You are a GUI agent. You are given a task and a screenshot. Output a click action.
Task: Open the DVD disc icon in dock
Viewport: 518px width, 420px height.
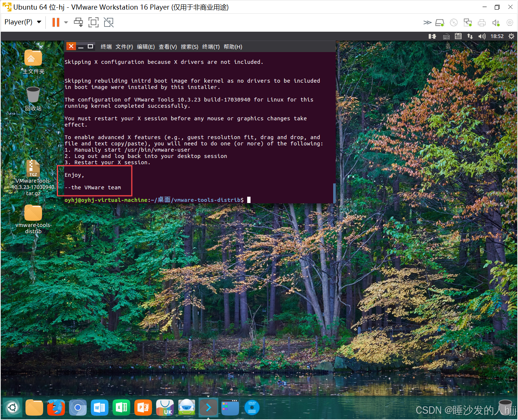click(x=252, y=407)
